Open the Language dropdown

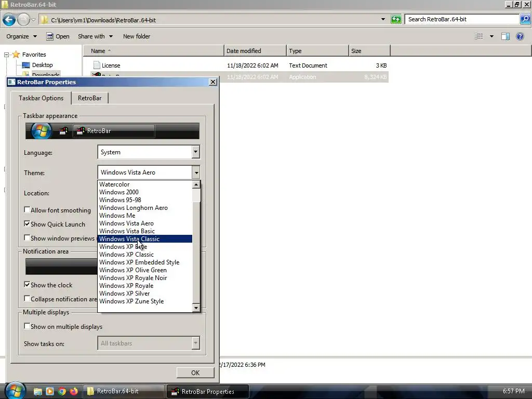coord(195,152)
